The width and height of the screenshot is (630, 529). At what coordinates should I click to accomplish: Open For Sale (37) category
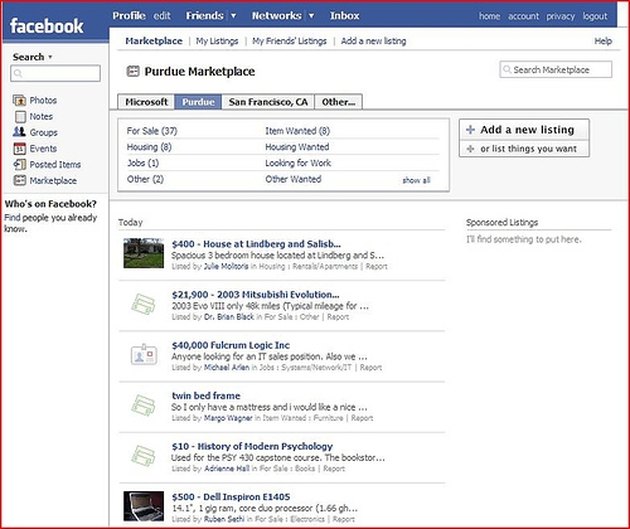152,131
